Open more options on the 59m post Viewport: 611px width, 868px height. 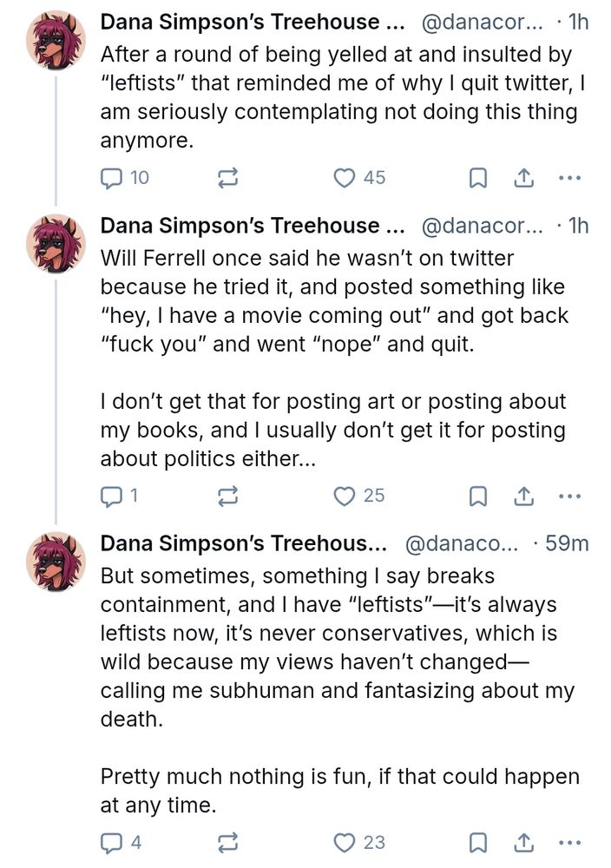tap(569, 842)
